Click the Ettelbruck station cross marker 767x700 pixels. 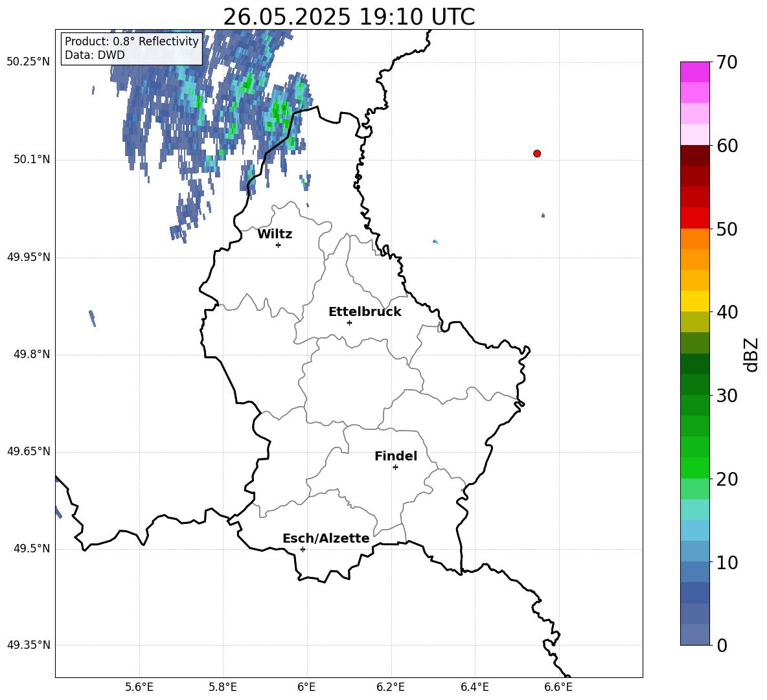pos(349,322)
